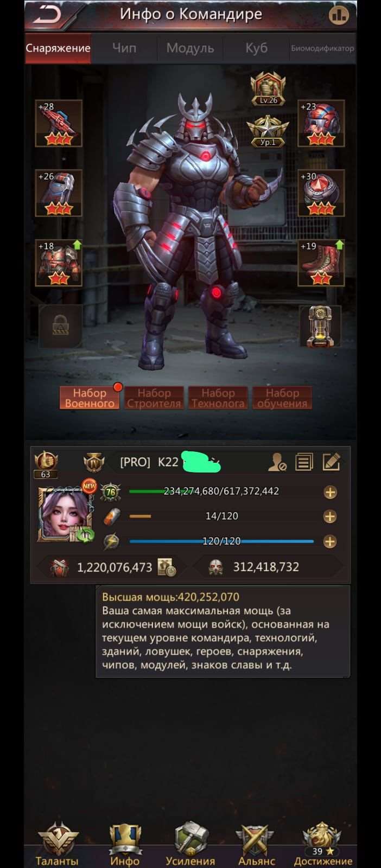Open the +19 boots equipment slot
Viewport: 381px width, 868px height.
321,263
